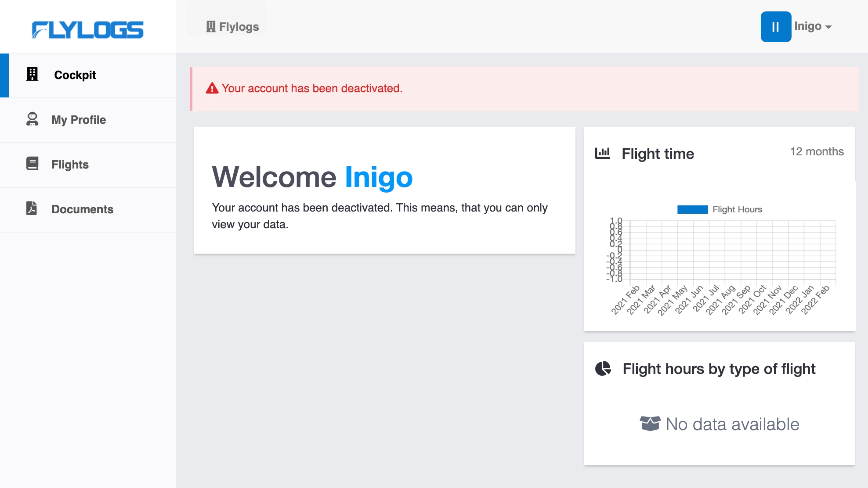Click the 12 months period label

pyautogui.click(x=817, y=151)
